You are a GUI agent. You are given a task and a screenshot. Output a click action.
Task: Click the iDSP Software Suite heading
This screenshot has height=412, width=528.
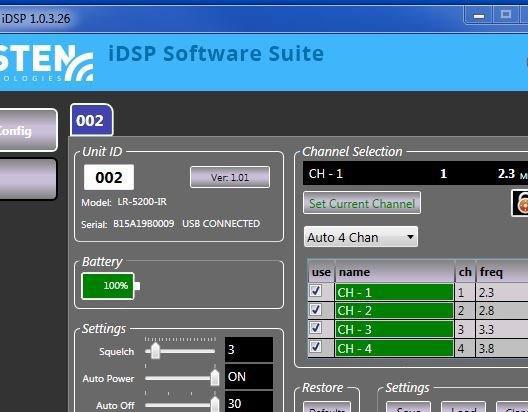pyautogui.click(x=216, y=54)
